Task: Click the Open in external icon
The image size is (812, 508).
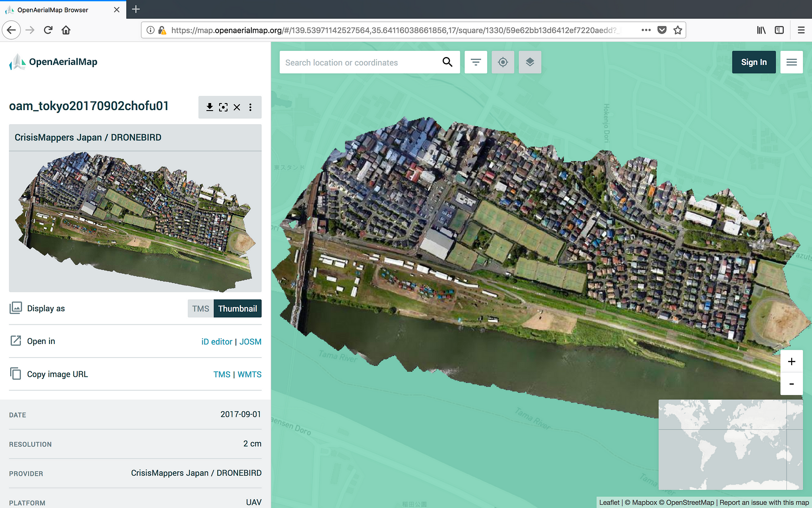Action: pos(16,340)
